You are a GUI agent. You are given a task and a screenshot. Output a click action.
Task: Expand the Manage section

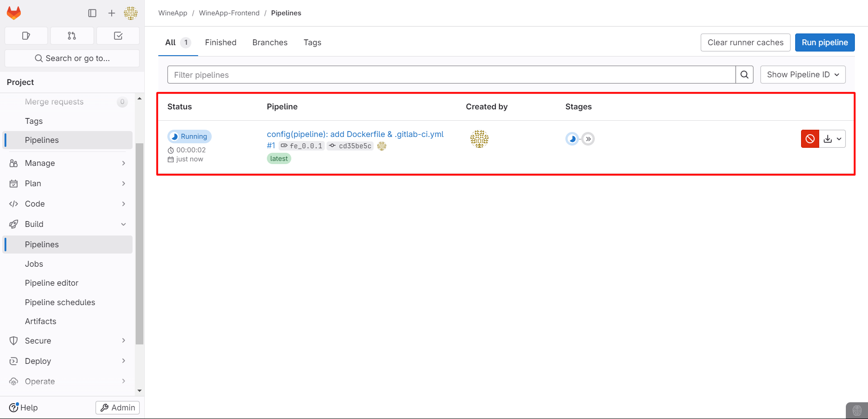(67, 163)
